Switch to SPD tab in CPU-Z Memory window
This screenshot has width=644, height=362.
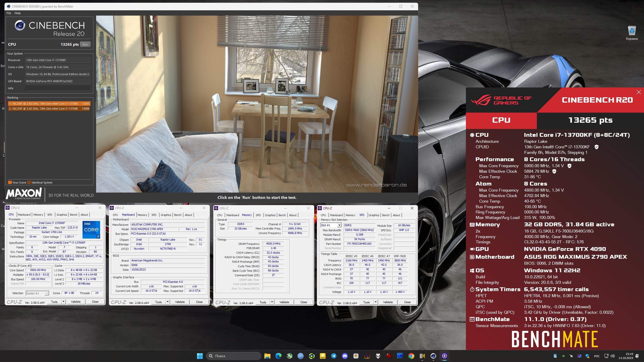(258, 215)
